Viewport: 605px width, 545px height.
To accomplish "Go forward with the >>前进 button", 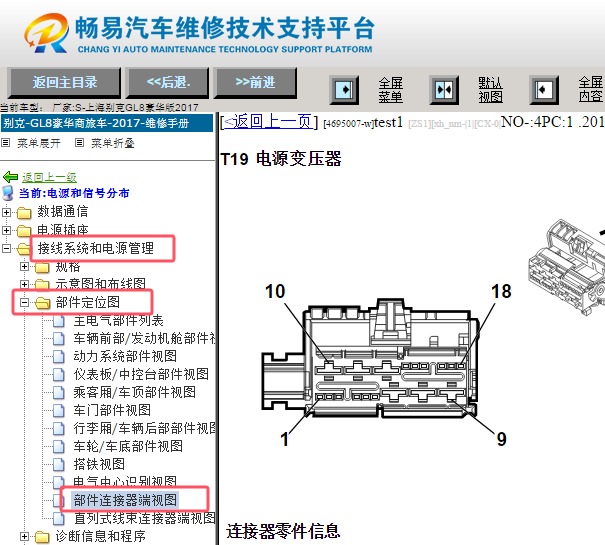I will (x=255, y=82).
